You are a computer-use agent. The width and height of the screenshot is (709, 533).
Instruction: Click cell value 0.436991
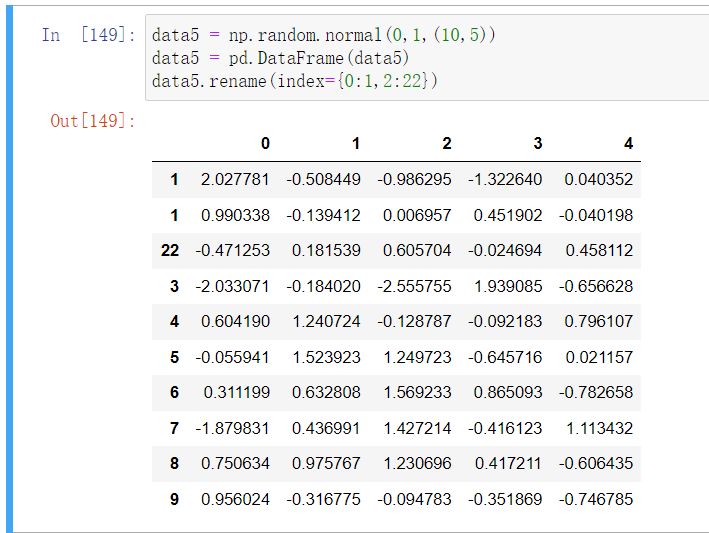click(x=326, y=428)
